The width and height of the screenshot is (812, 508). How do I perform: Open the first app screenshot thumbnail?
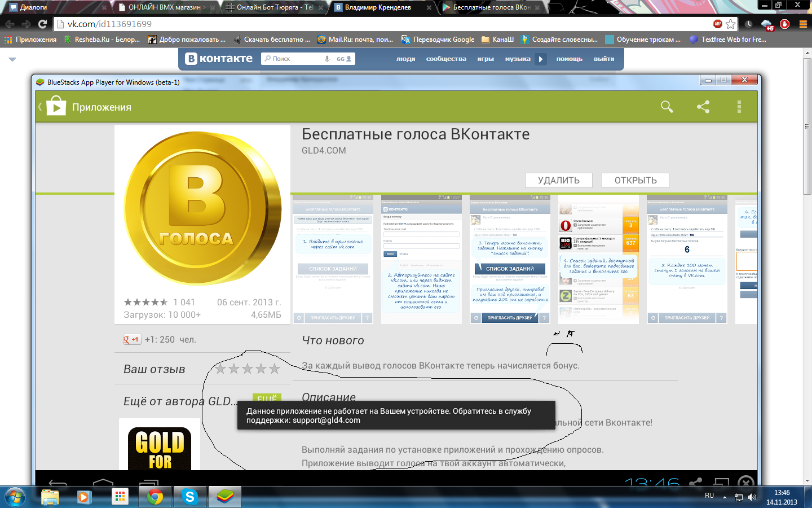[333, 260]
